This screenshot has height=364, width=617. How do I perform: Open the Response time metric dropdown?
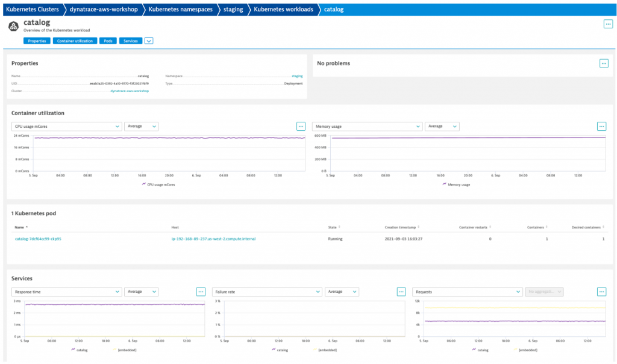(x=66, y=292)
